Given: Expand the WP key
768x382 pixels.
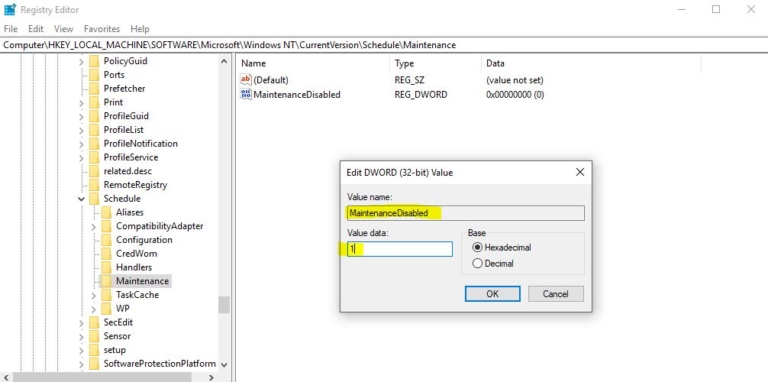Looking at the screenshot, I should tap(94, 309).
